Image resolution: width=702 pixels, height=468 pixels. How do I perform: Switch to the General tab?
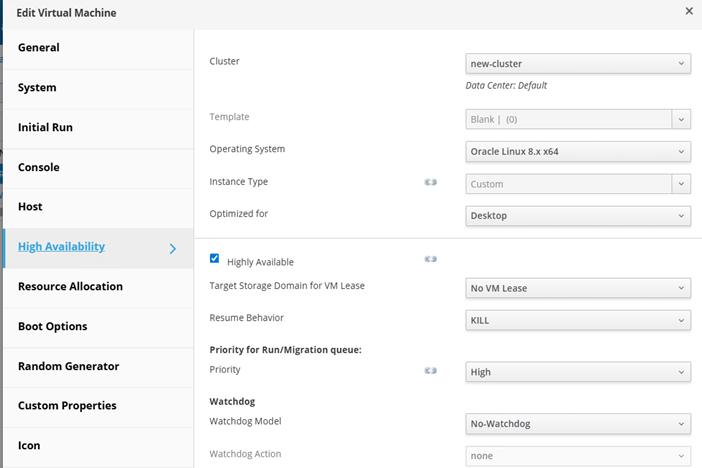click(x=39, y=48)
